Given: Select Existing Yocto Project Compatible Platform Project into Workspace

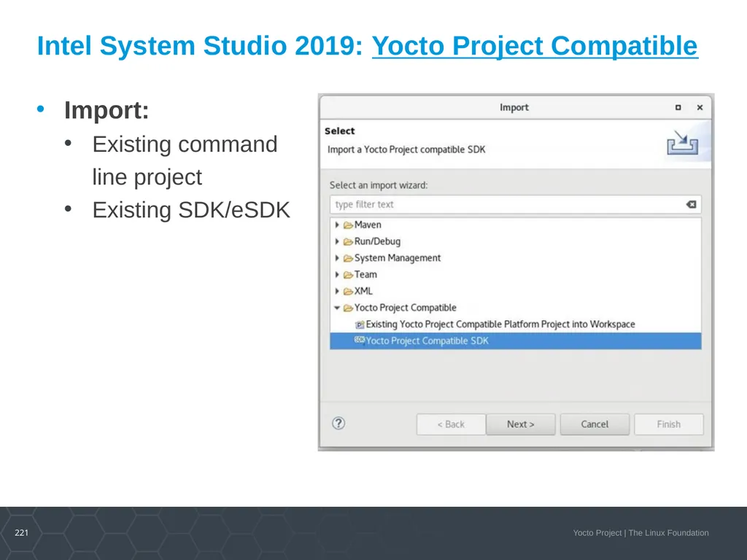Looking at the screenshot, I should tap(500, 324).
